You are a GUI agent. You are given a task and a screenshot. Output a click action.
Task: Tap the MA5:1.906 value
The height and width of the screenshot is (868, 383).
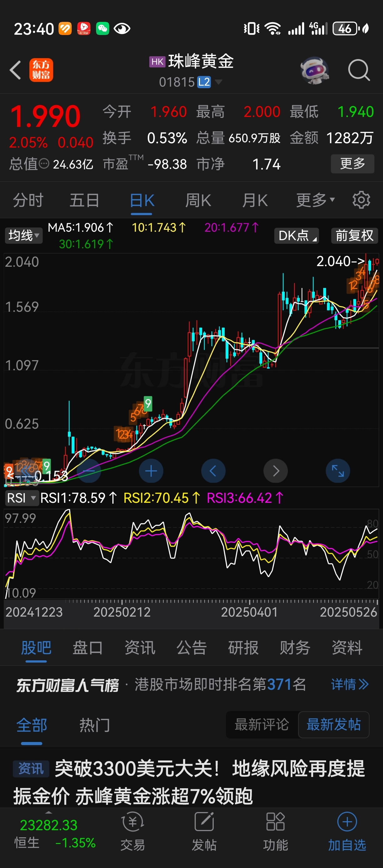[81, 227]
